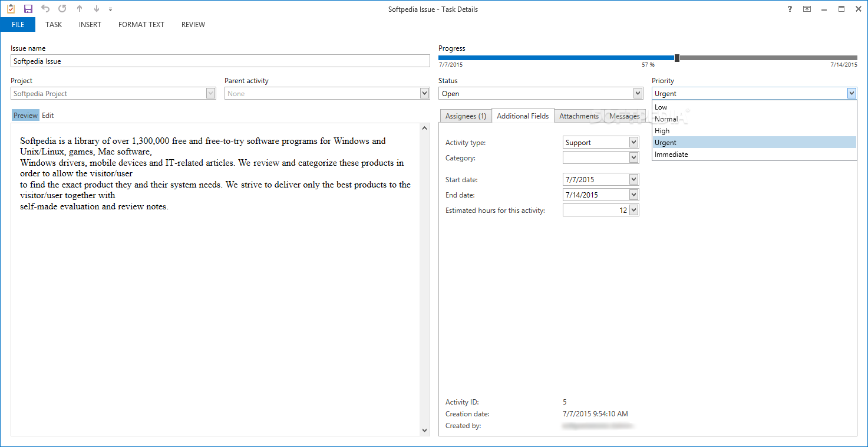This screenshot has height=447, width=868.
Task: Open Customize Quick Access Toolbar menu
Action: (110, 9)
